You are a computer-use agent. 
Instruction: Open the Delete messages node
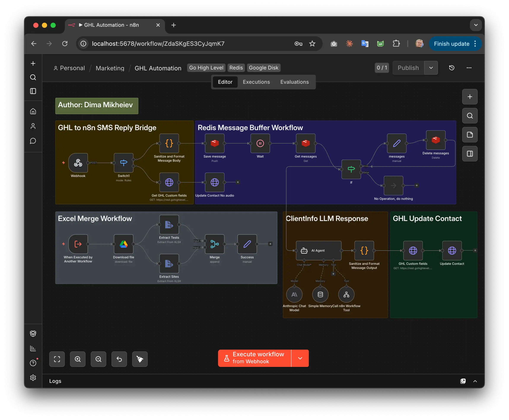click(x=436, y=140)
